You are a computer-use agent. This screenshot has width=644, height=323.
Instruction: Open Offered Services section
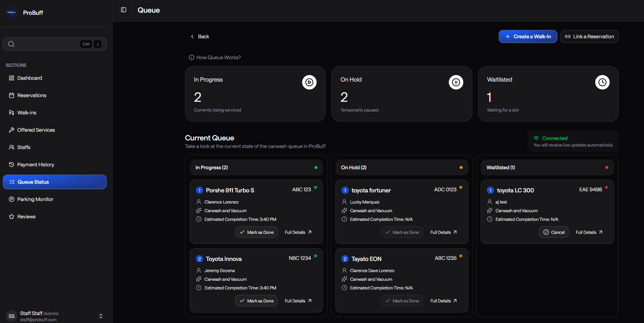pyautogui.click(x=55, y=130)
